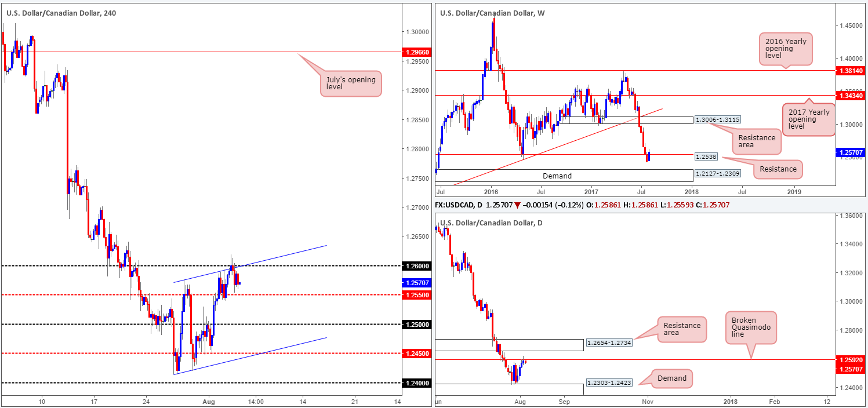Click the red 1.34340 price label
Viewport: 868px width, 408px height.
pos(849,94)
